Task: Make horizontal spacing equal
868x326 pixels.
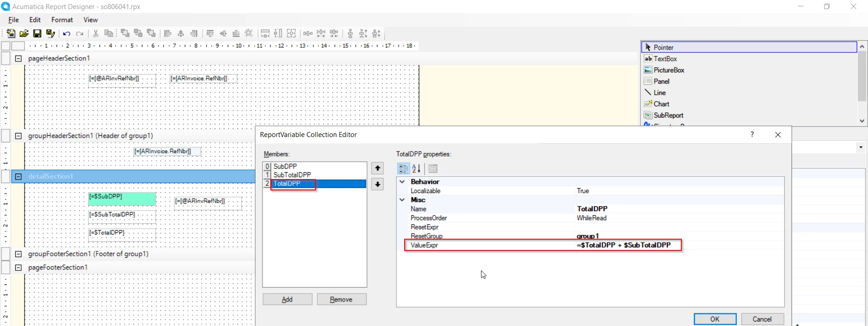Action: coord(308,33)
